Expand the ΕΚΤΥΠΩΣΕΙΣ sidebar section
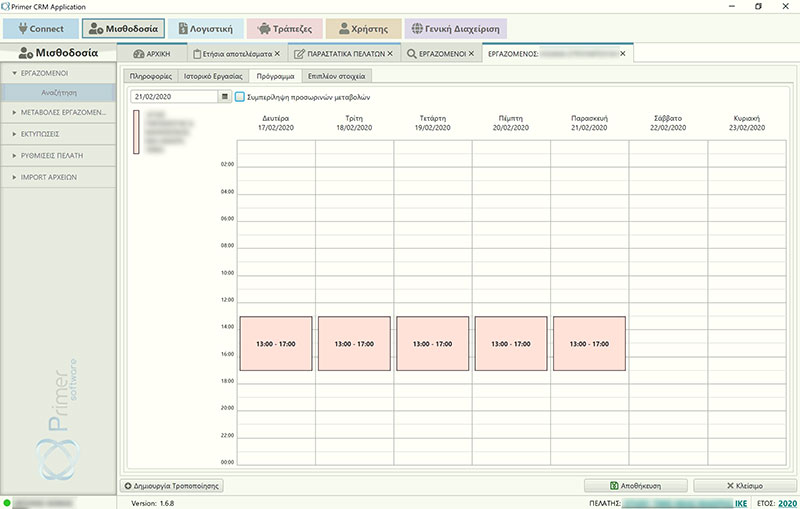Image resolution: width=800 pixels, height=509 pixels. [59, 134]
